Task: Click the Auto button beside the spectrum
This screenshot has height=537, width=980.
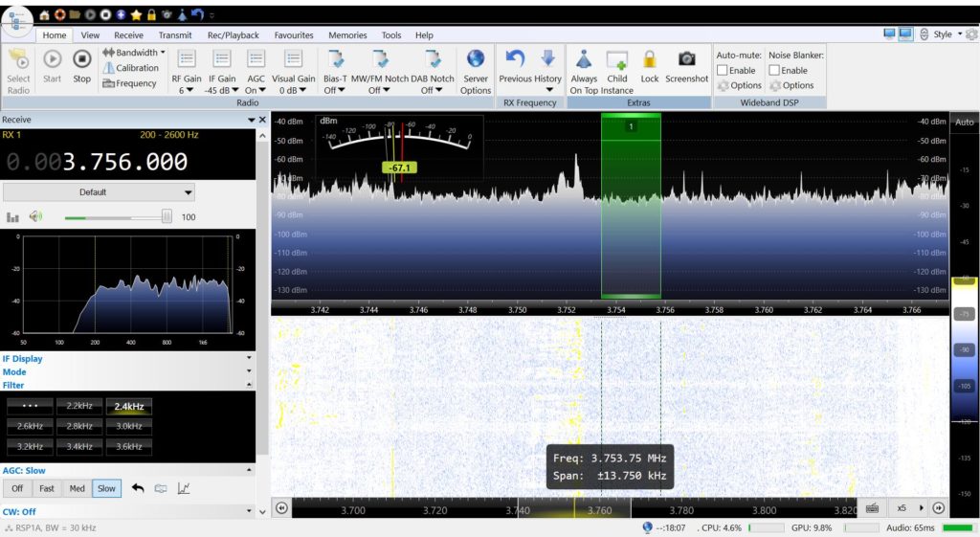Action: click(x=964, y=122)
